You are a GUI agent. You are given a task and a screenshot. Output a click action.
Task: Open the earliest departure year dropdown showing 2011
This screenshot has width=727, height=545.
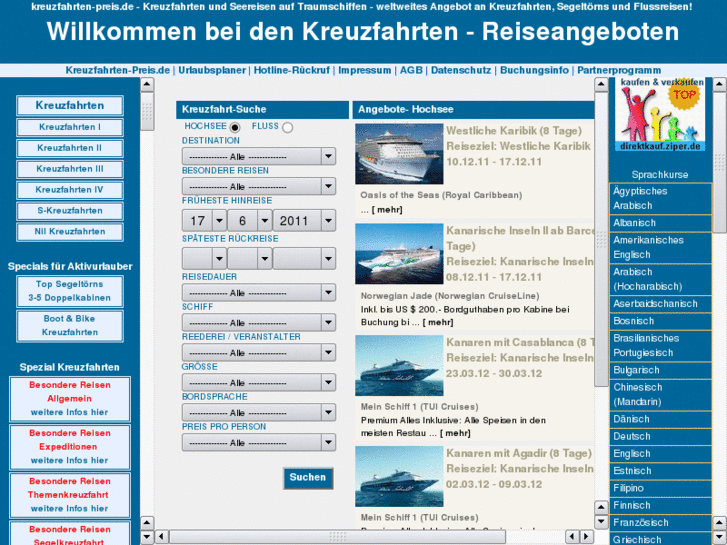click(x=304, y=220)
